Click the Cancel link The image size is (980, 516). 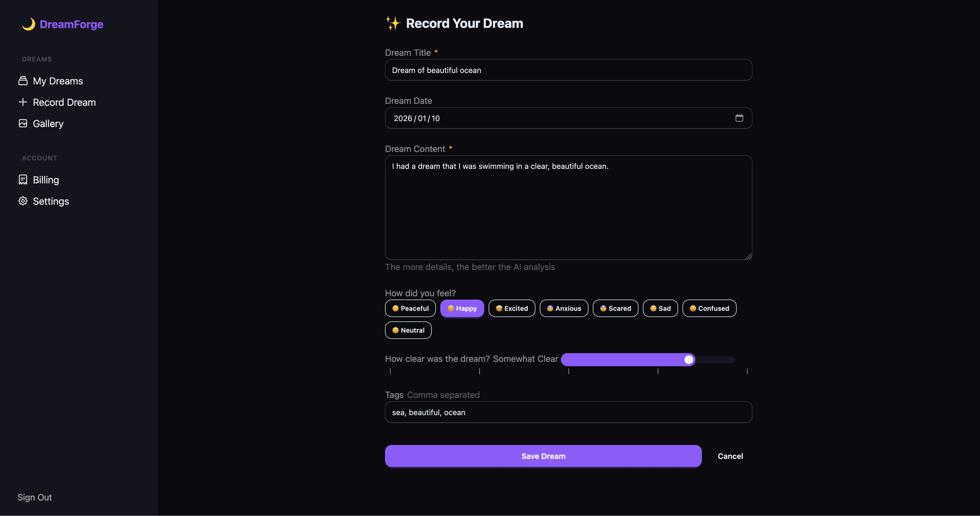[x=730, y=456]
